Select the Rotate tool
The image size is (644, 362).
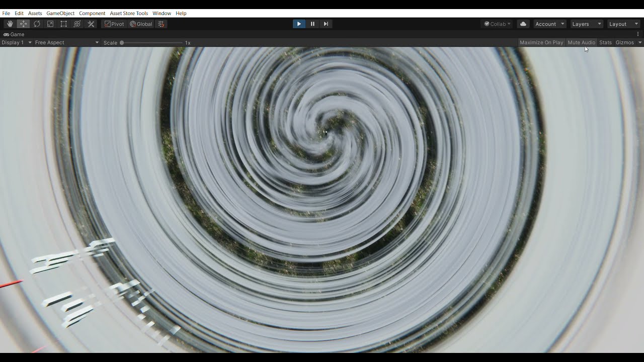pyautogui.click(x=37, y=24)
